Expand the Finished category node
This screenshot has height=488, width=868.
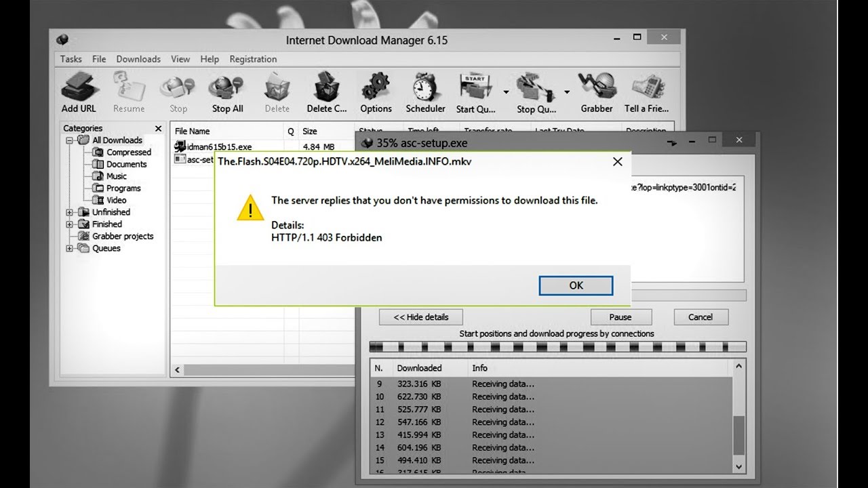pos(69,224)
